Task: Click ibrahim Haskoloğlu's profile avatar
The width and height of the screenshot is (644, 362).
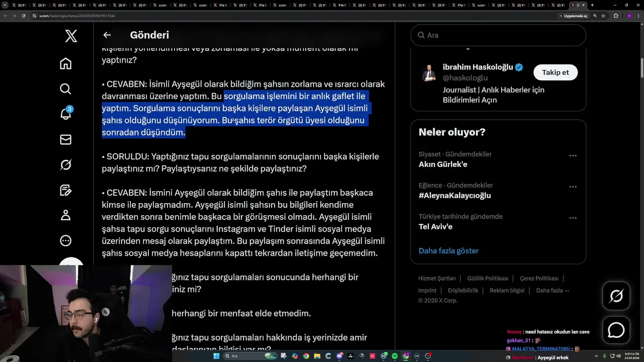Action: coord(429,73)
